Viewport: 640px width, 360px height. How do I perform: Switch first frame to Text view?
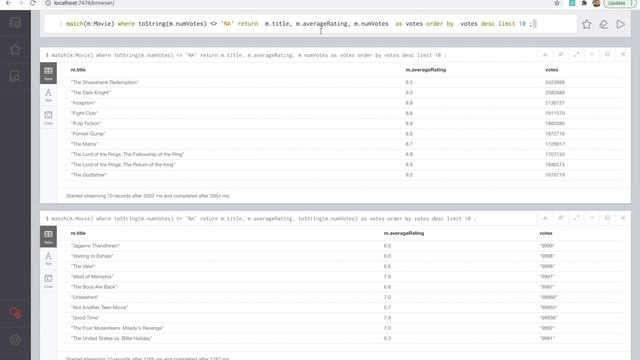click(48, 95)
